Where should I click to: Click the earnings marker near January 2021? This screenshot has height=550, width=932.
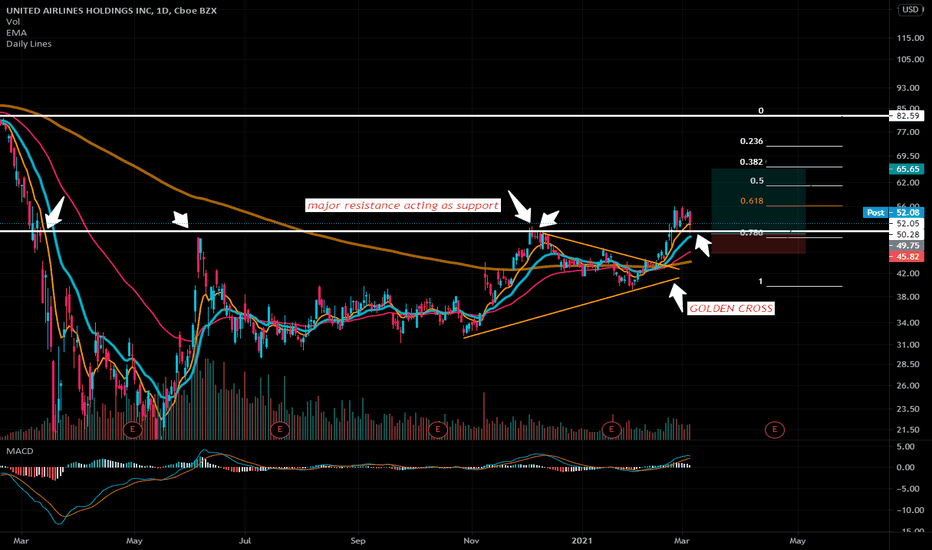[x=612, y=429]
